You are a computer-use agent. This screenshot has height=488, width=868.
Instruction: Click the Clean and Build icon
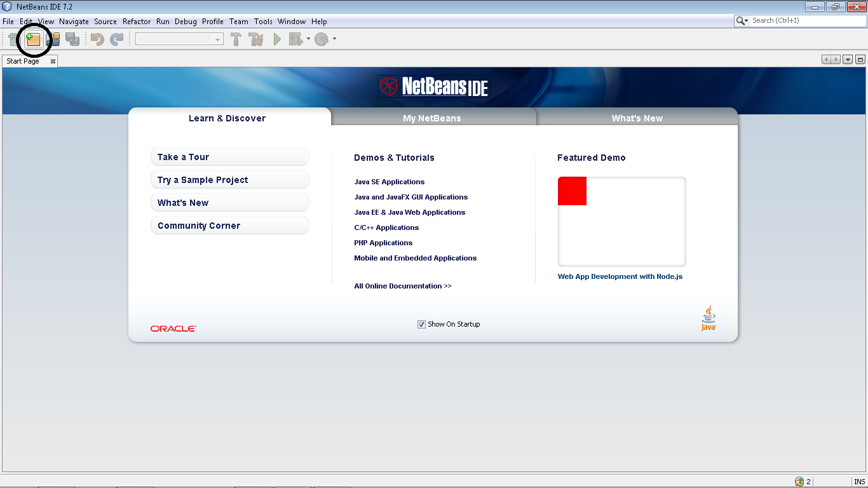point(256,39)
